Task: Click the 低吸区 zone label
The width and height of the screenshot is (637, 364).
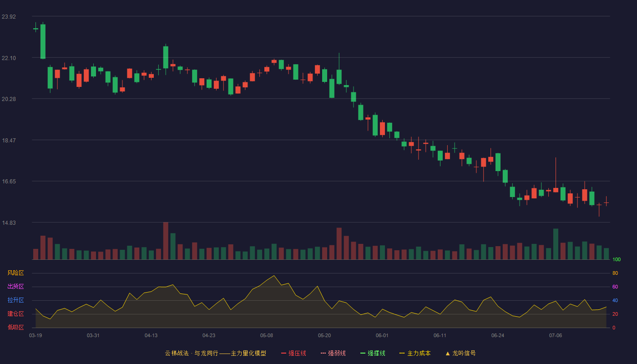Action: click(x=15, y=327)
